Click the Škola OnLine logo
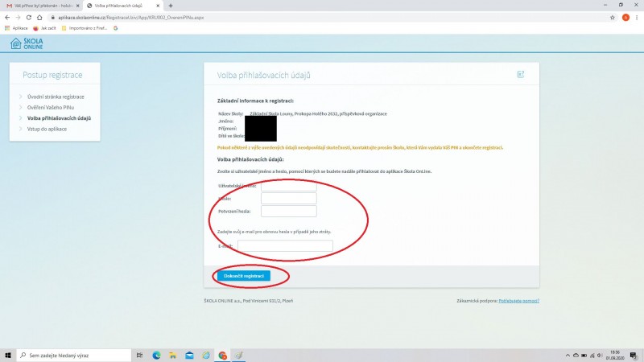 tap(27, 43)
